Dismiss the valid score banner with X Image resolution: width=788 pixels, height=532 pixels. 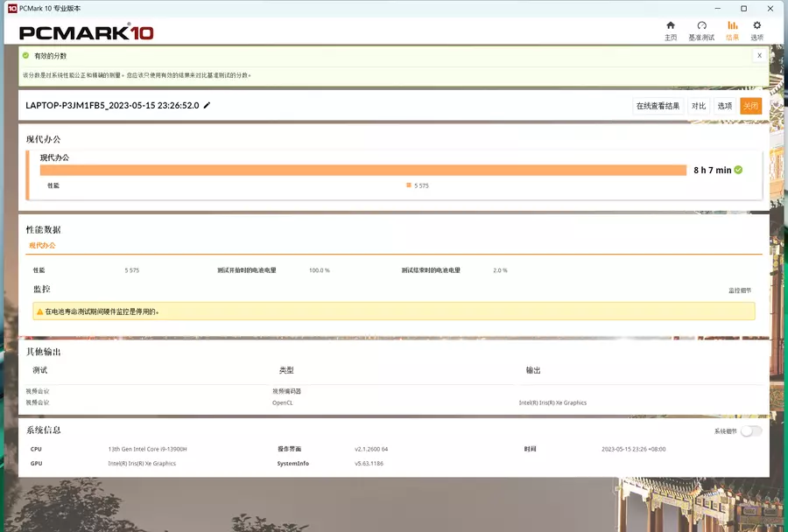(x=759, y=55)
